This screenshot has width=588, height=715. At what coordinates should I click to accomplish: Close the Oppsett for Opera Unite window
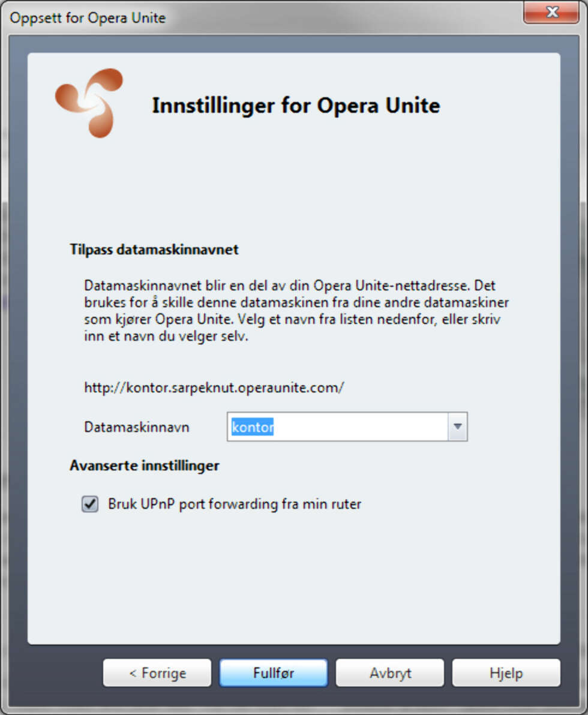click(551, 12)
